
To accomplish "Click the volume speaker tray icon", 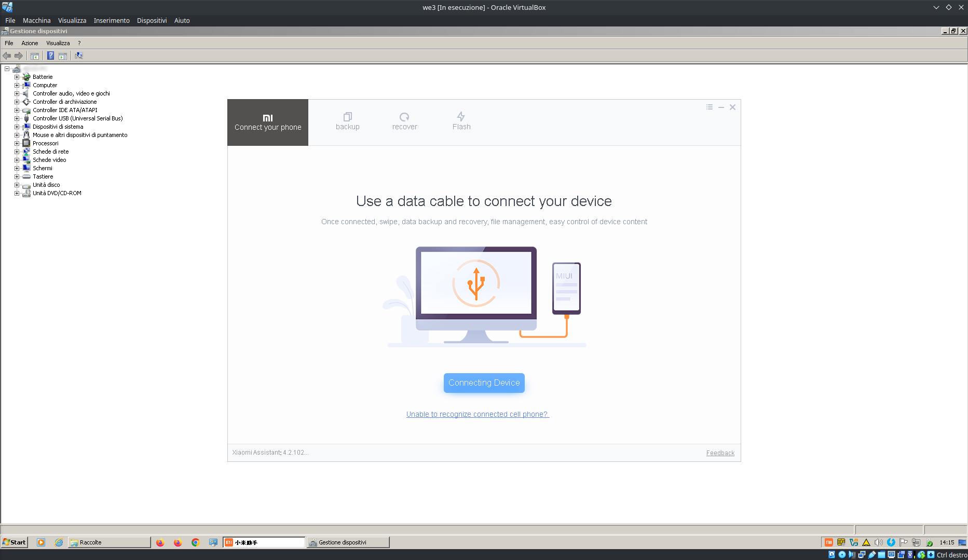I will pos(878,542).
